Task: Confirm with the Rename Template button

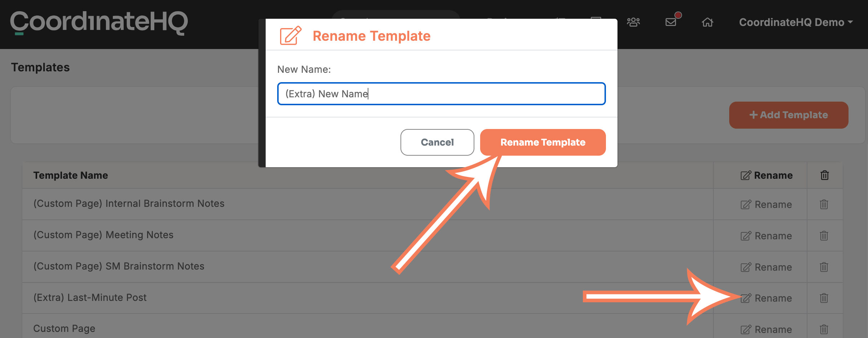Action: click(543, 142)
